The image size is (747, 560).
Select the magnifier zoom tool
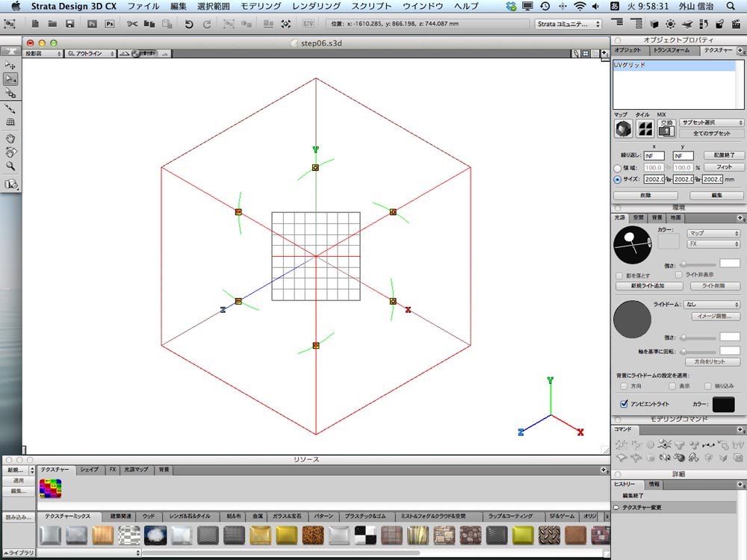tap(10, 167)
